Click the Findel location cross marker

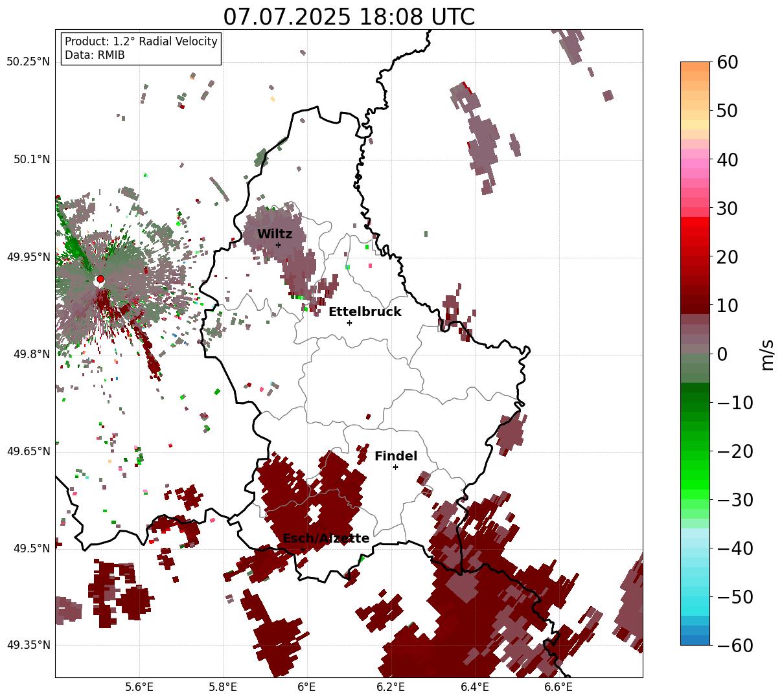click(x=395, y=467)
